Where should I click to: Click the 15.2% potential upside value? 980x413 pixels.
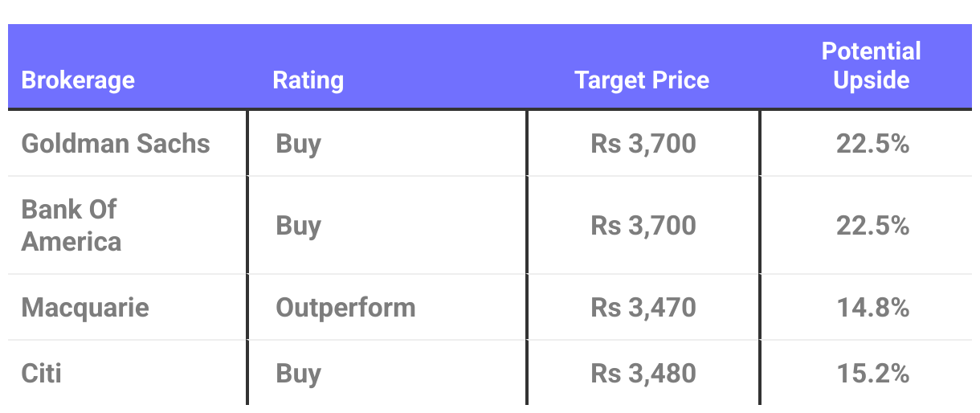point(872,374)
